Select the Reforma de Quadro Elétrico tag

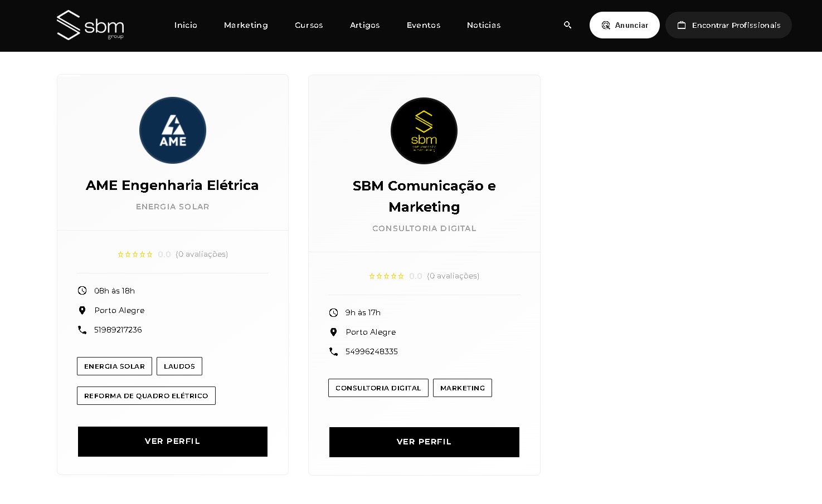click(x=146, y=396)
